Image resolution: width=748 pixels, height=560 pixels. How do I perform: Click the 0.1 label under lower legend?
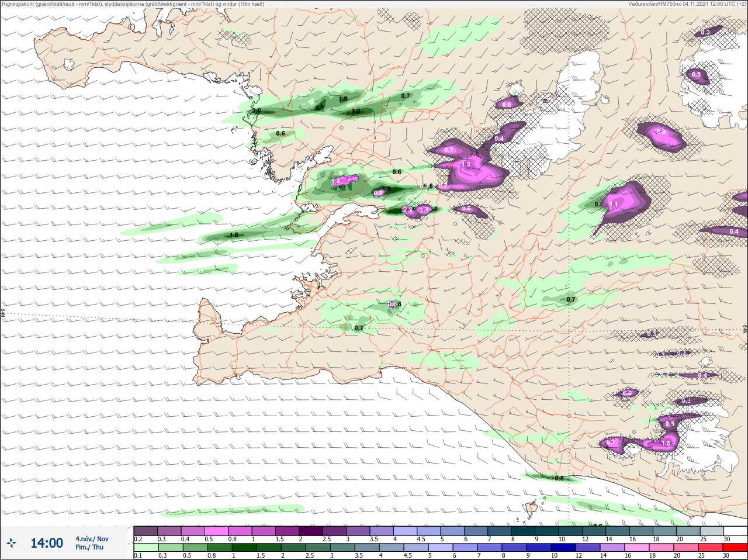(x=137, y=555)
